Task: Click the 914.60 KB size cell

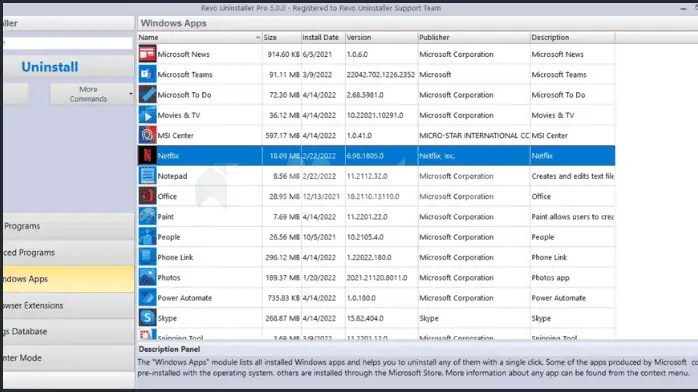Action: [281, 54]
